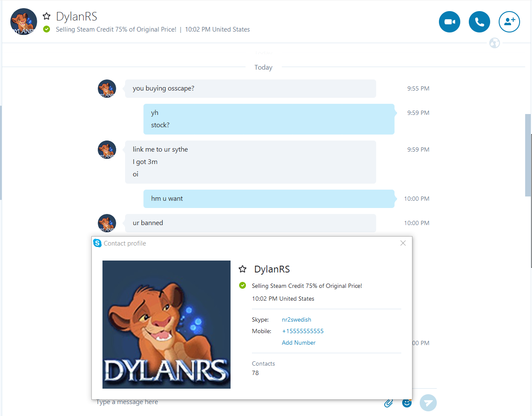Toggle favorite star in Contact profile dialog
The height and width of the screenshot is (416, 532).
pyautogui.click(x=243, y=269)
